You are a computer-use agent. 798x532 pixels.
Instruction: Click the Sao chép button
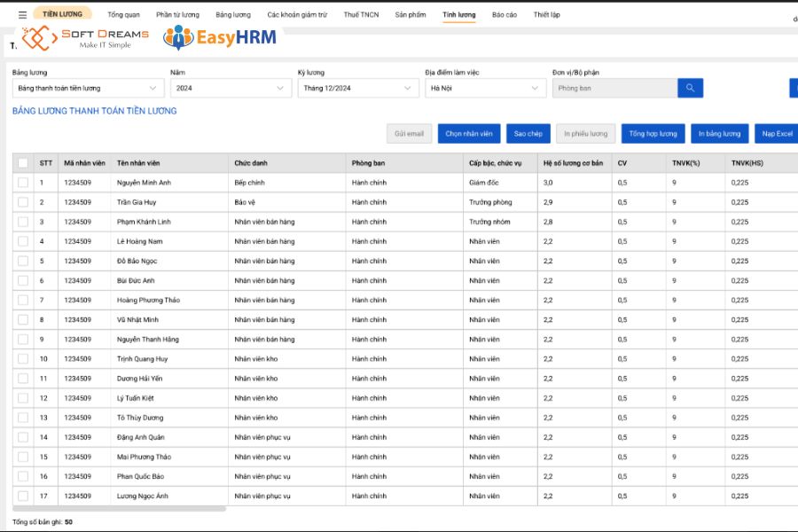[x=529, y=133]
